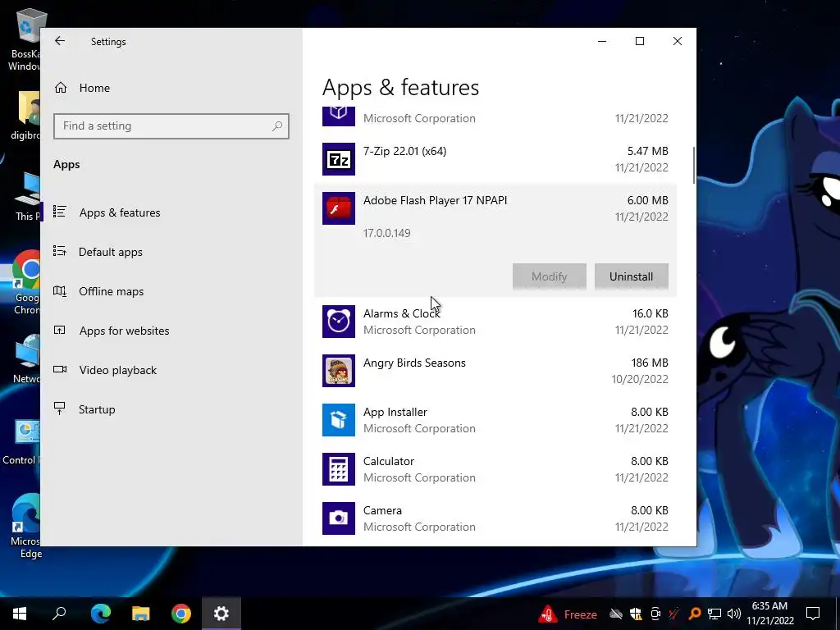The image size is (840, 630).
Task: Click the App Installer icon
Action: click(339, 420)
